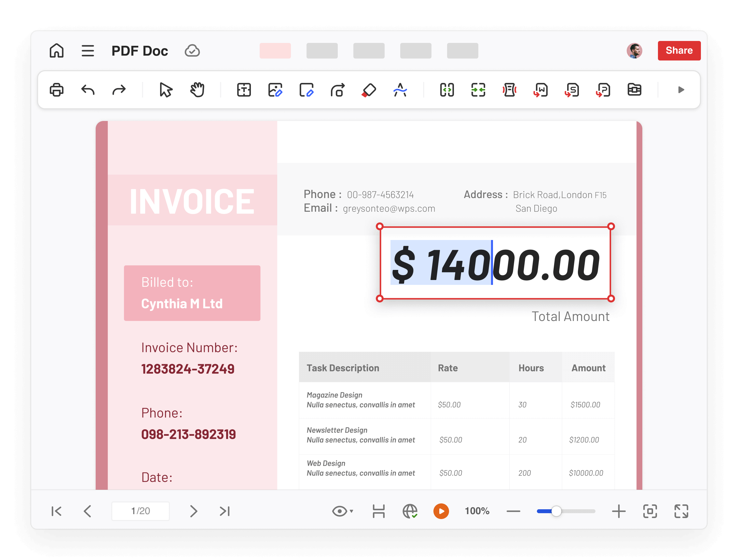This screenshot has width=738, height=560.
Task: Click the Share button
Action: (679, 50)
